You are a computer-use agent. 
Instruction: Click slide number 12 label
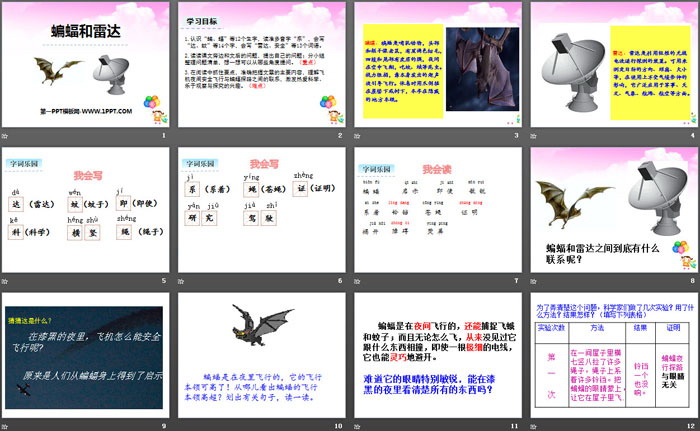tap(692, 426)
